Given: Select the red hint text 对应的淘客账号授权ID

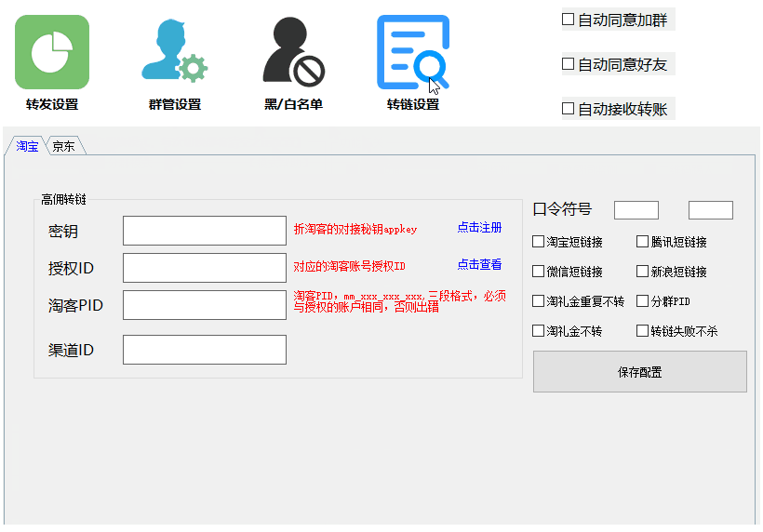Looking at the screenshot, I should pos(349,266).
